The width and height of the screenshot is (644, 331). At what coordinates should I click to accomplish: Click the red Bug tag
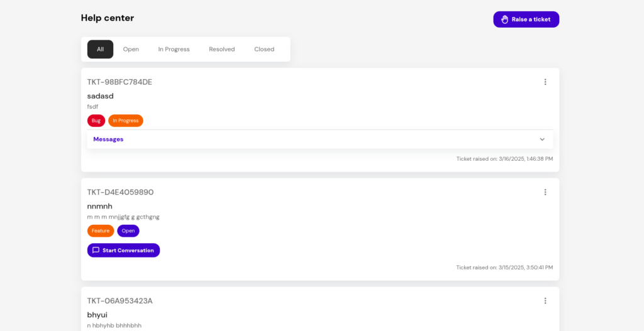96,121
